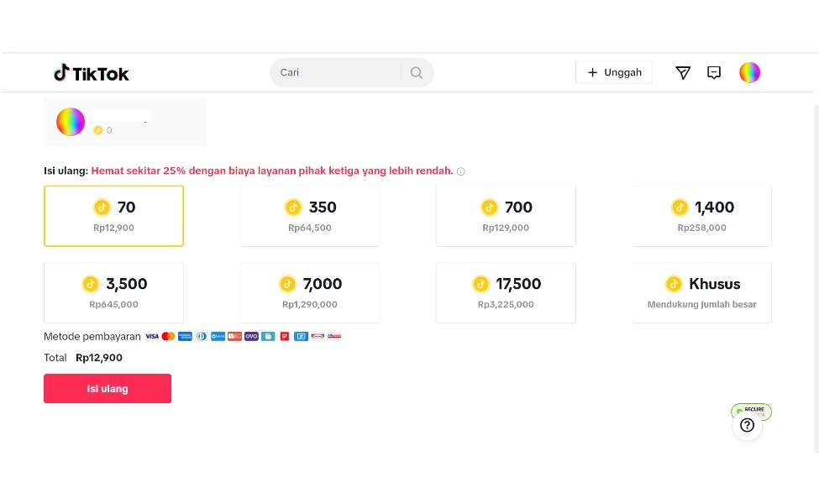Select the 350 coin package
The height and width of the screenshot is (504, 819).
click(309, 216)
